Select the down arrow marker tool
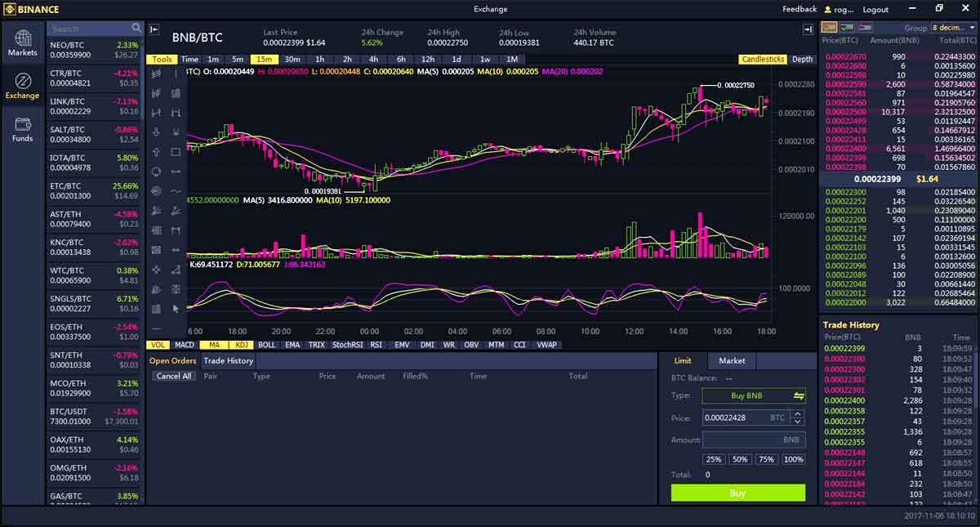The image size is (980, 527). [156, 132]
